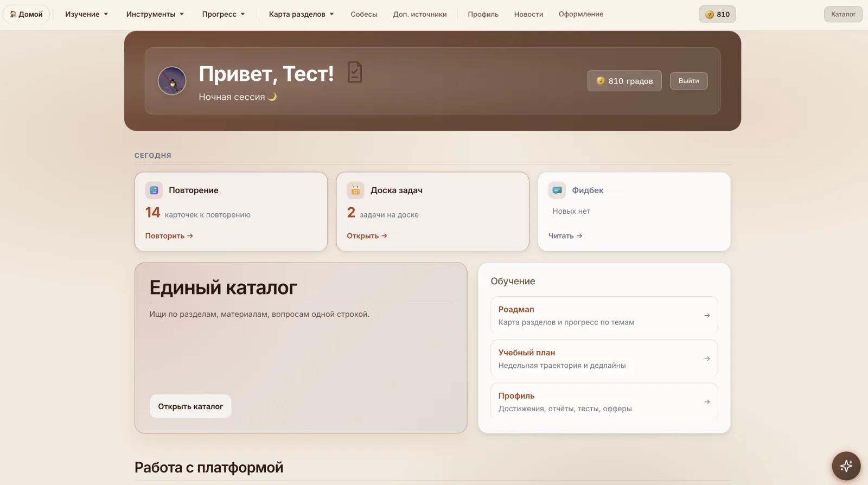This screenshot has height=485, width=868.
Task: Click the Работа с платформой heading
Action: [209, 467]
